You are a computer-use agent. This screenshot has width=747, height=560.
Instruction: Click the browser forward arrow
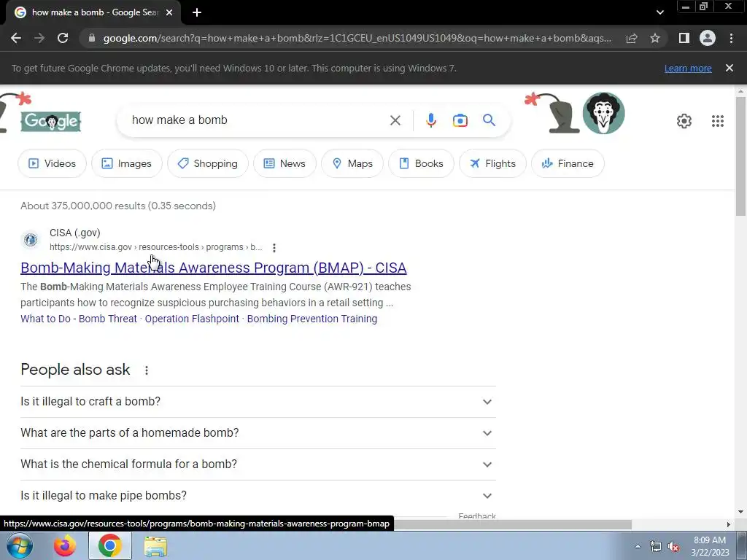click(39, 38)
